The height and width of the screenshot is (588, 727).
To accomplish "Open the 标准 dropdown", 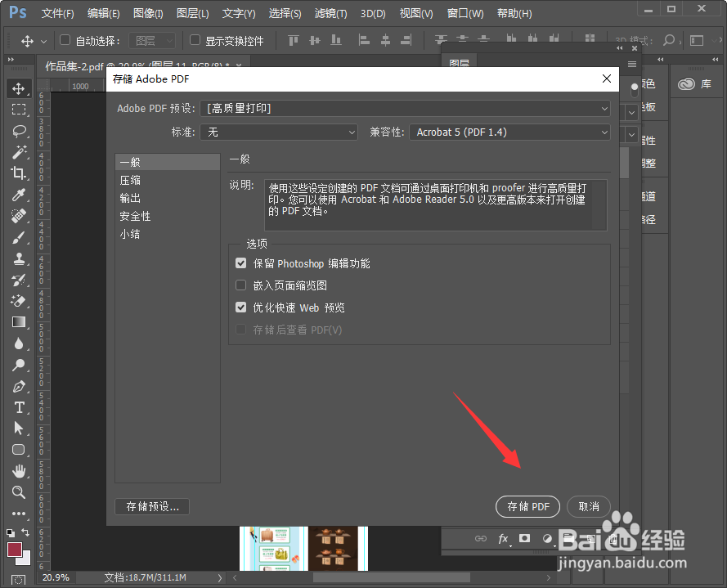I will point(279,132).
